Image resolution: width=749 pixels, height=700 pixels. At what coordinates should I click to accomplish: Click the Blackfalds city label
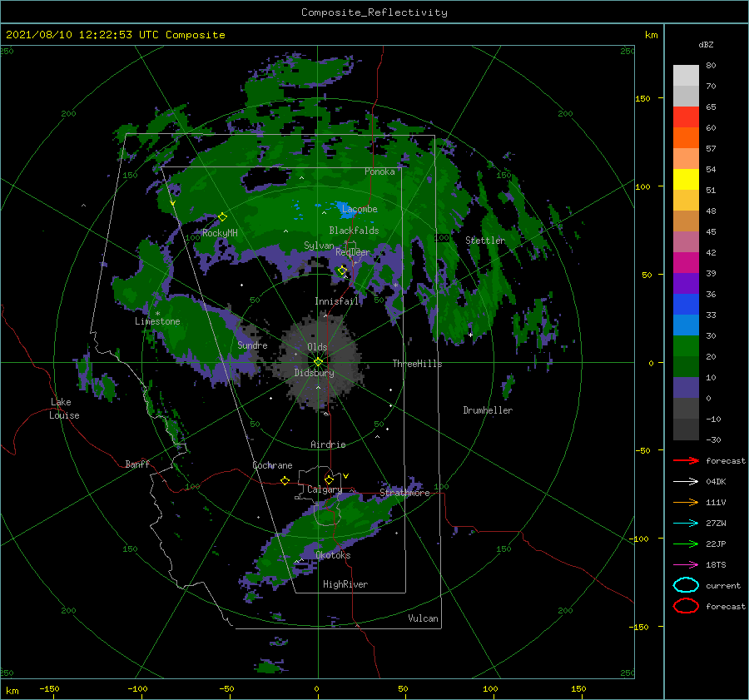(354, 231)
